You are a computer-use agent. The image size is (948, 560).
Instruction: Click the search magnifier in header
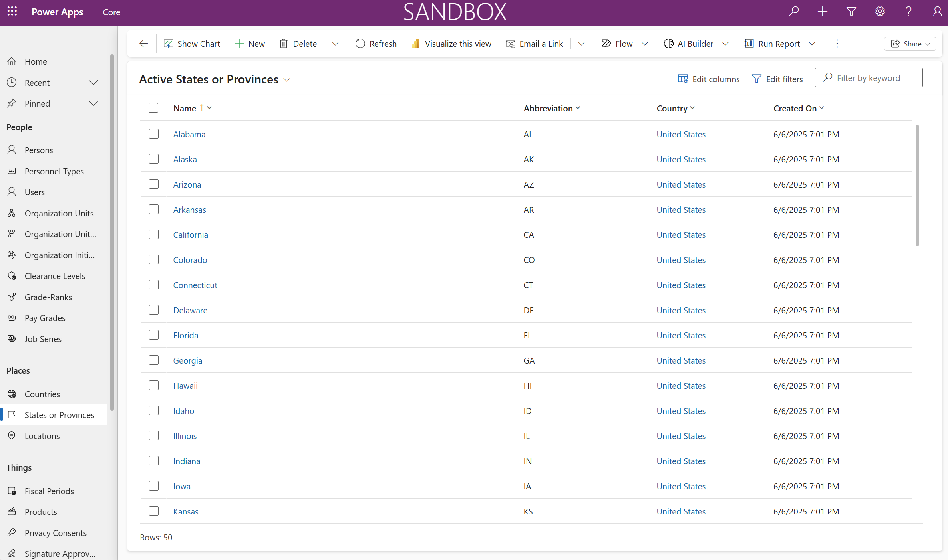794,12
